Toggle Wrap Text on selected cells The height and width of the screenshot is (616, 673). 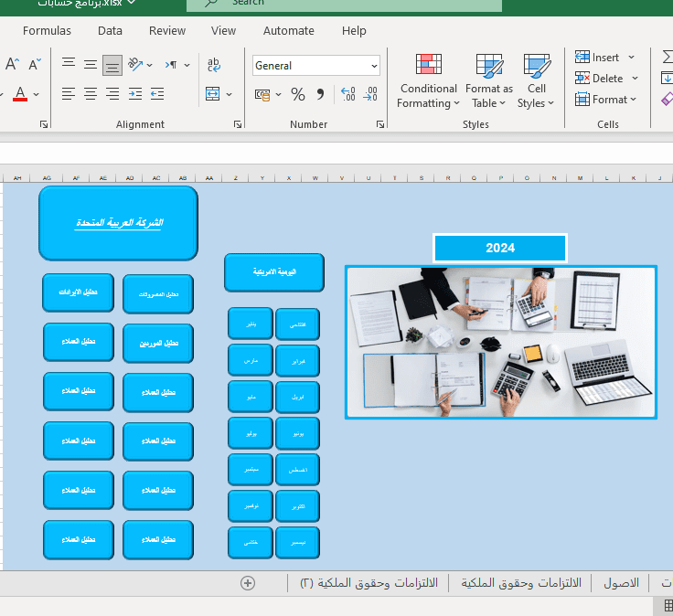tap(214, 65)
